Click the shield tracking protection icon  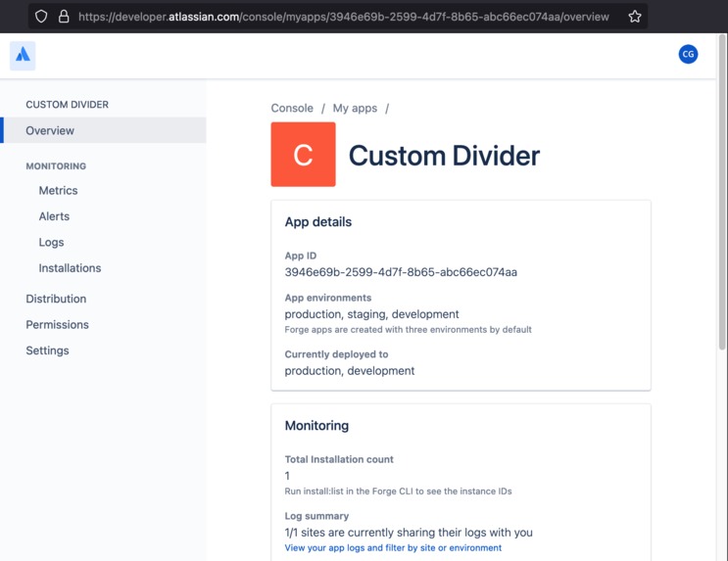tap(41, 17)
